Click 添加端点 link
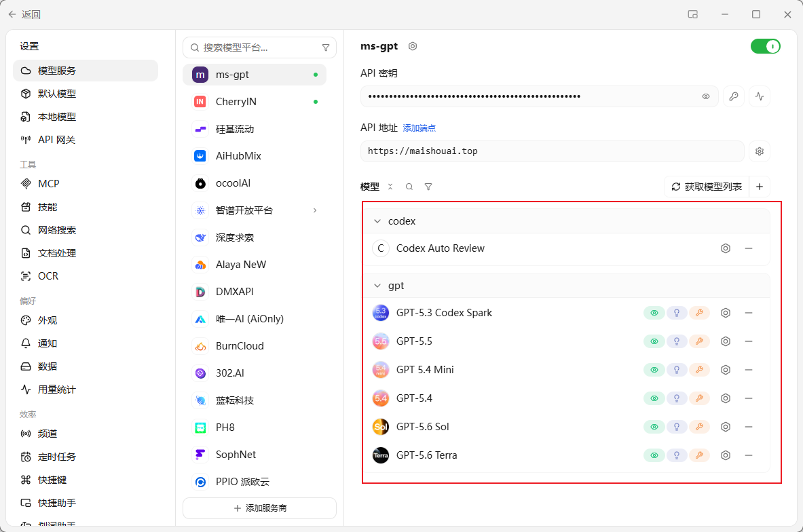The width and height of the screenshot is (803, 532). (x=419, y=128)
